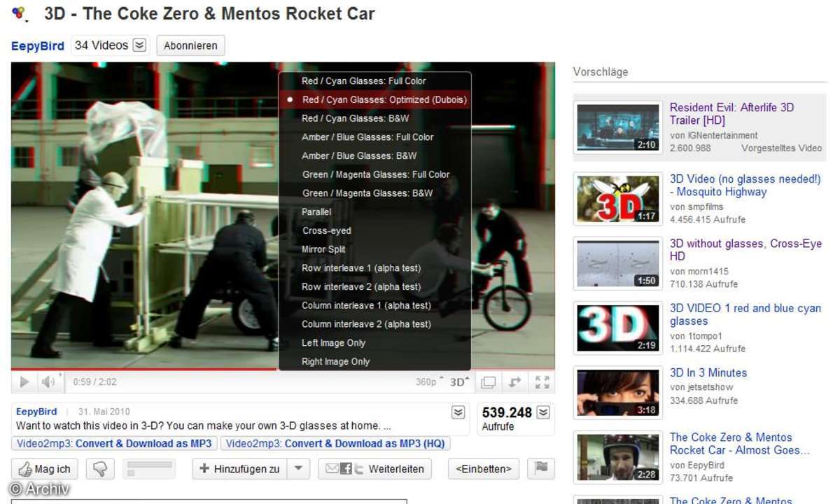Click the 539.248 view count
The width and height of the screenshot is (840, 504).
click(507, 412)
